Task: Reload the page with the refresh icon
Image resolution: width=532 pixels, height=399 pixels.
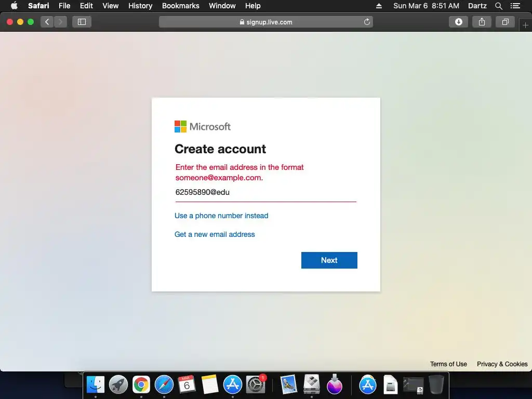Action: pyautogui.click(x=367, y=22)
